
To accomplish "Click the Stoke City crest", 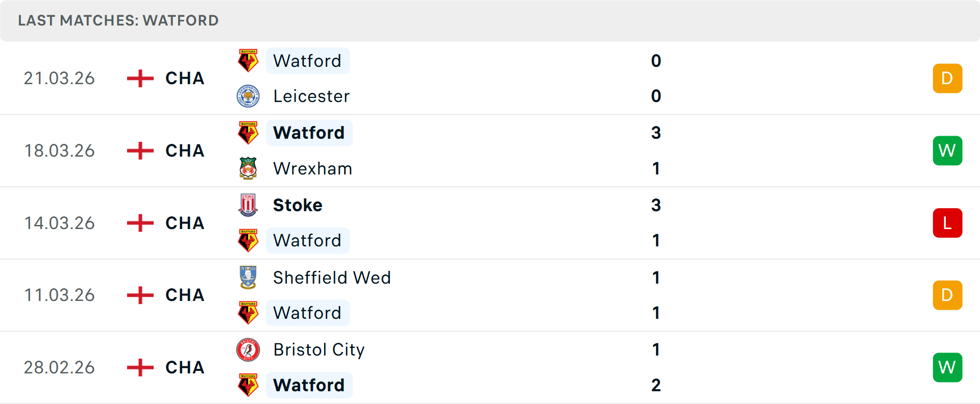I will pos(248,205).
